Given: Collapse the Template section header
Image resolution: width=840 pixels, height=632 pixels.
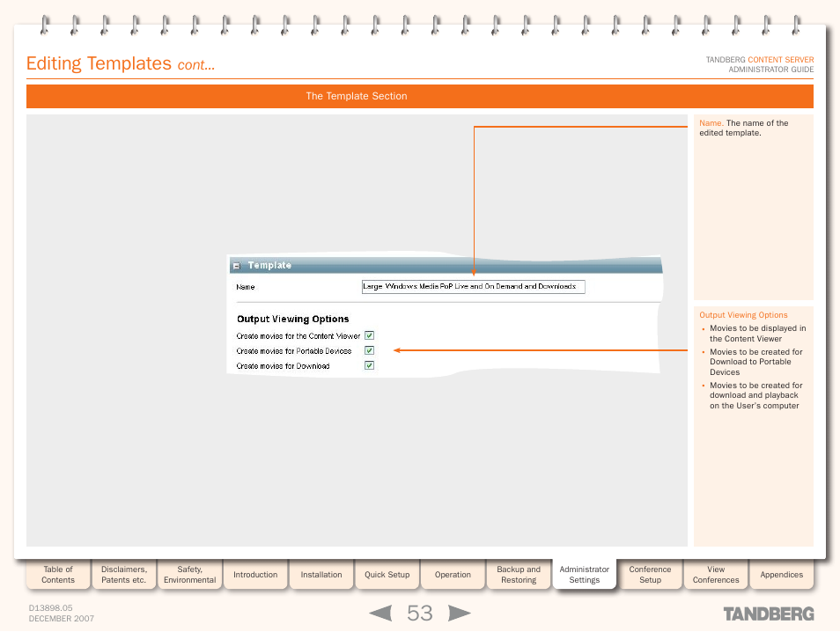Looking at the screenshot, I should [x=236, y=266].
